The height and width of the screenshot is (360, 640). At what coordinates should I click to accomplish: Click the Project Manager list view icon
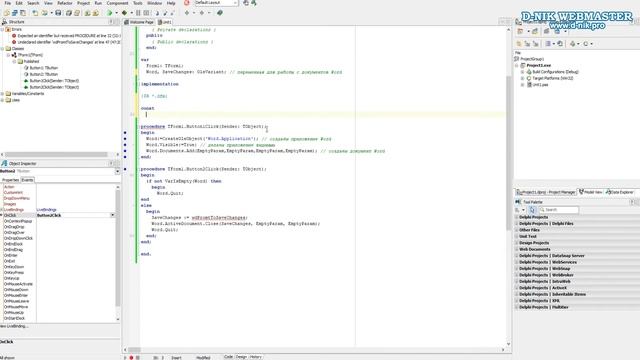pos(548,44)
